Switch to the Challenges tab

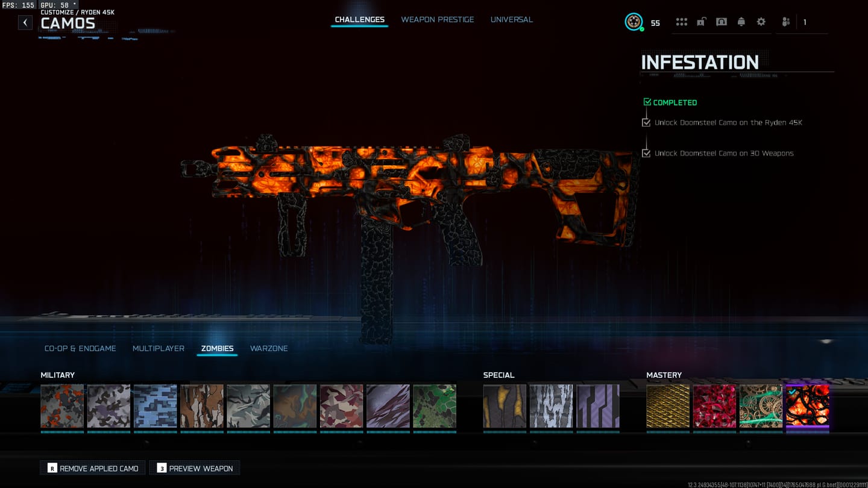point(360,20)
